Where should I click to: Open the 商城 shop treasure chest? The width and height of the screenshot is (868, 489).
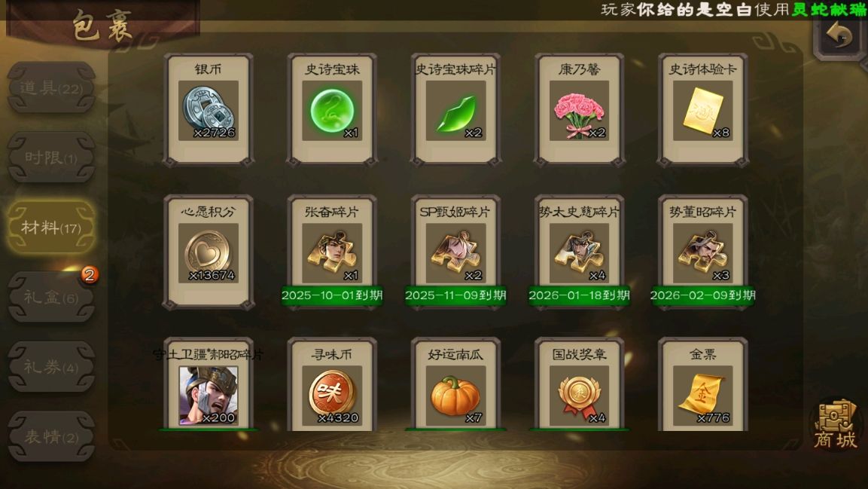point(835,425)
